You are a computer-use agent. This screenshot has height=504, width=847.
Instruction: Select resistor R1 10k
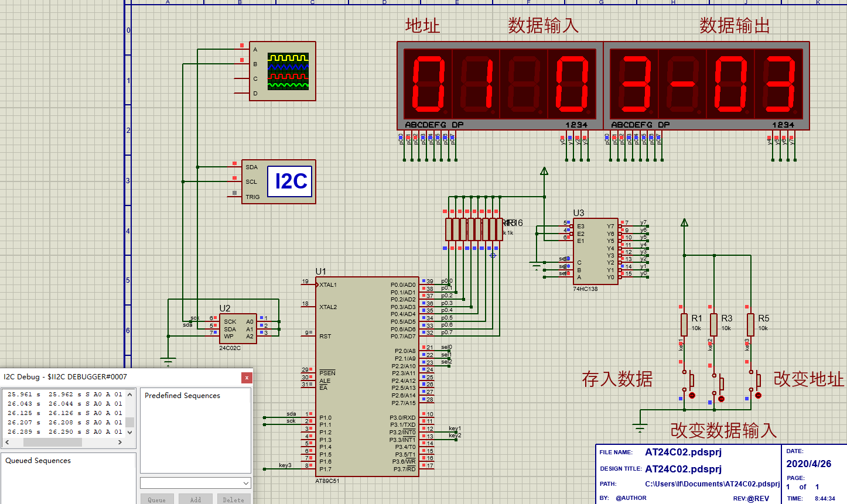pos(684,325)
